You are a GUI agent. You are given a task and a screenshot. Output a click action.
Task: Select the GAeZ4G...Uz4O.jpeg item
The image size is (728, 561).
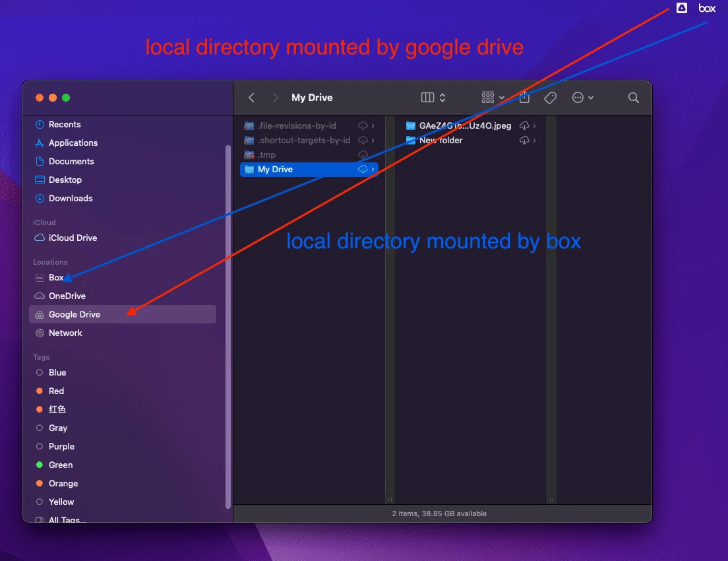[x=471, y=126]
